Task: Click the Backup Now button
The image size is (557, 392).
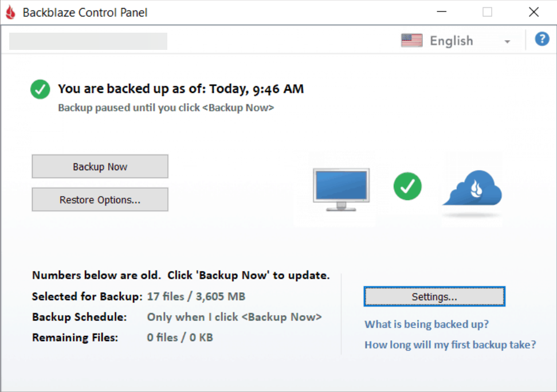Action: [100, 166]
